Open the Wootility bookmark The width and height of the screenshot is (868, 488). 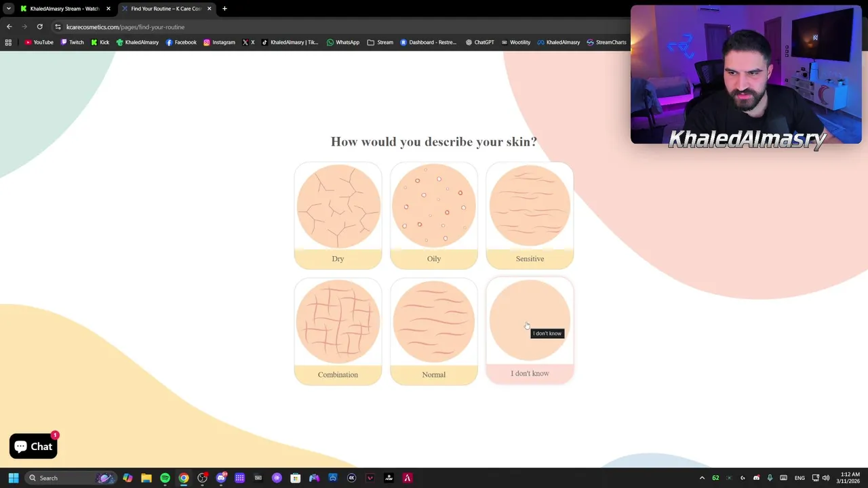(515, 42)
